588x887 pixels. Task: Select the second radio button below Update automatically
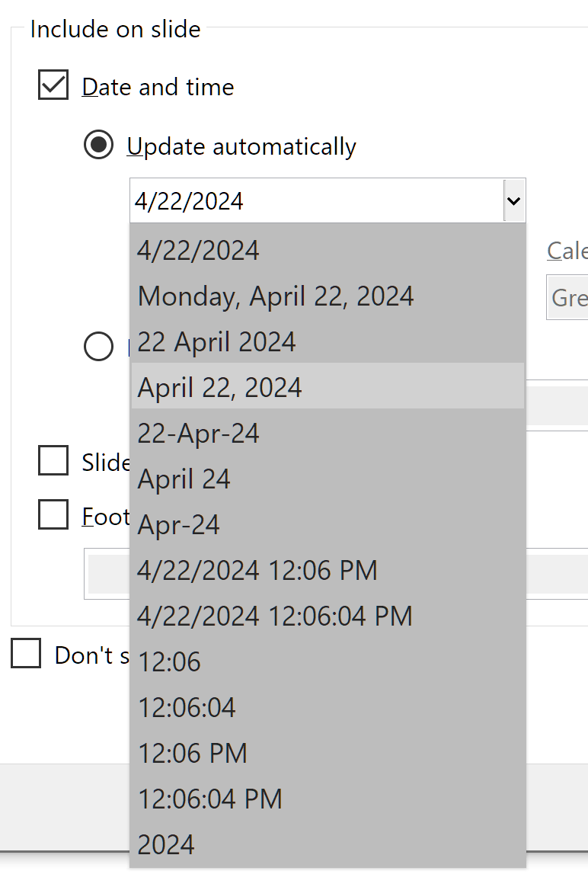pos(98,346)
